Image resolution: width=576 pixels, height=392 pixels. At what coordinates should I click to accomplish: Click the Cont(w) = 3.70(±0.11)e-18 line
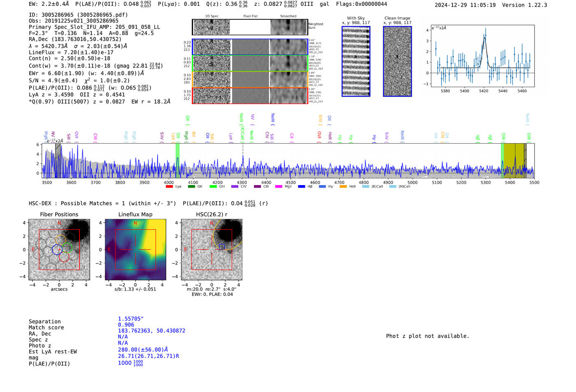click(x=95, y=66)
